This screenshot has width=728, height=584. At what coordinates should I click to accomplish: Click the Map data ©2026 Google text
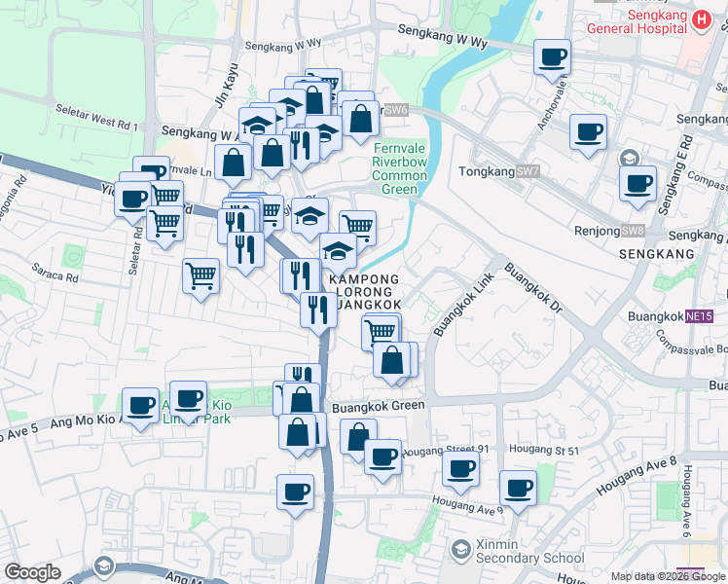click(668, 576)
